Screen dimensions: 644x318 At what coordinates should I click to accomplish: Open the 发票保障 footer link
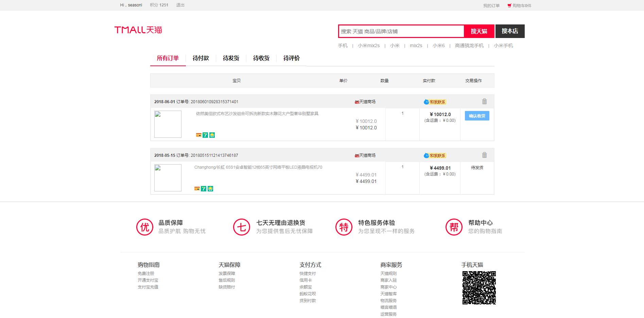227,274
